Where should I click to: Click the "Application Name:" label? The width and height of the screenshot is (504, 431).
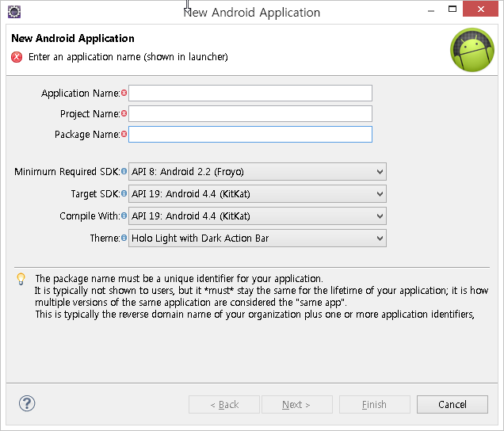click(81, 93)
